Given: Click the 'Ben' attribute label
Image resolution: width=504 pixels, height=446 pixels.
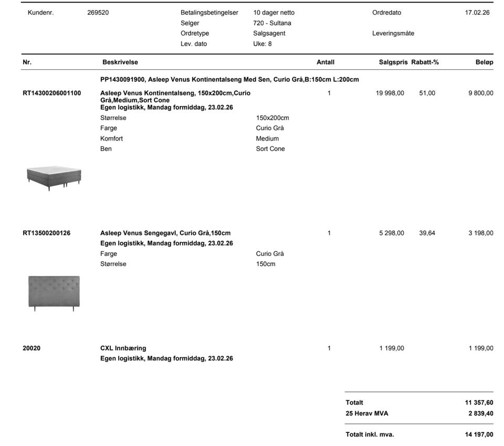Looking at the screenshot, I should pyautogui.click(x=106, y=149).
